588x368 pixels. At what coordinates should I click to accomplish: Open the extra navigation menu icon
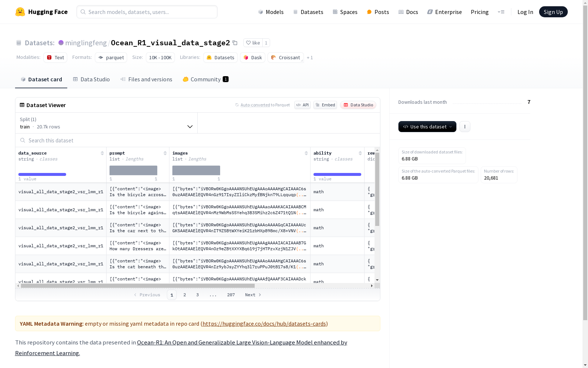click(x=501, y=12)
